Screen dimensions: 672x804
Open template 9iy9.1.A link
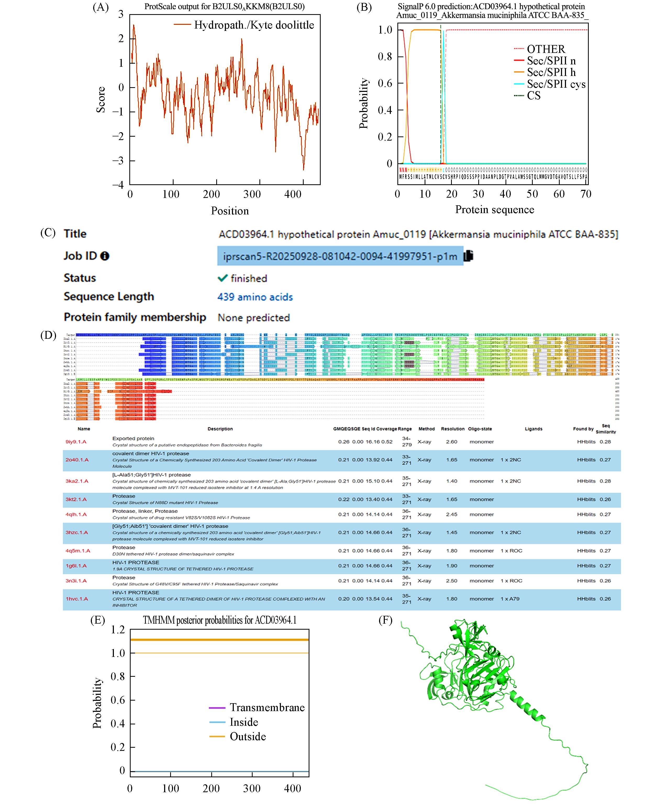(x=76, y=441)
